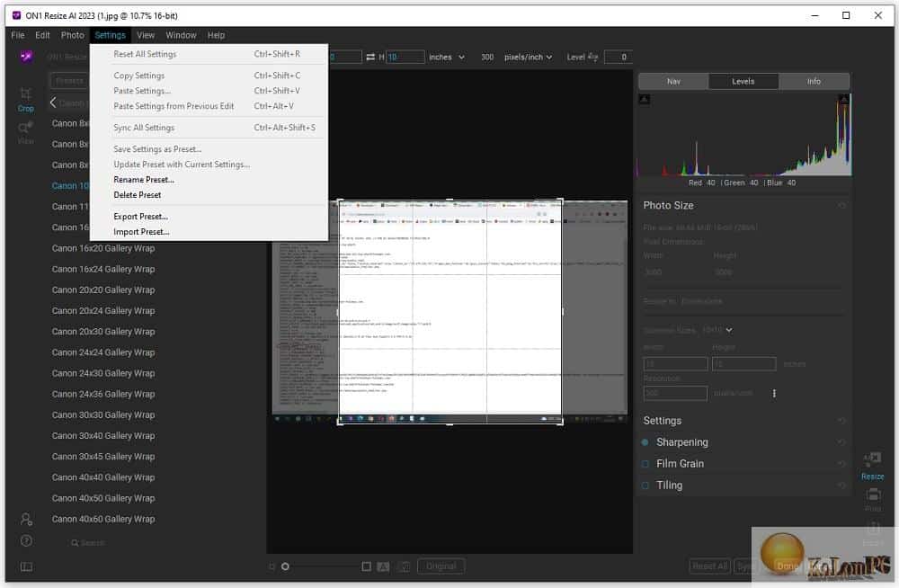Choose Export Preset... from menu
Image resolution: width=899 pixels, height=588 pixels.
pyautogui.click(x=209, y=217)
